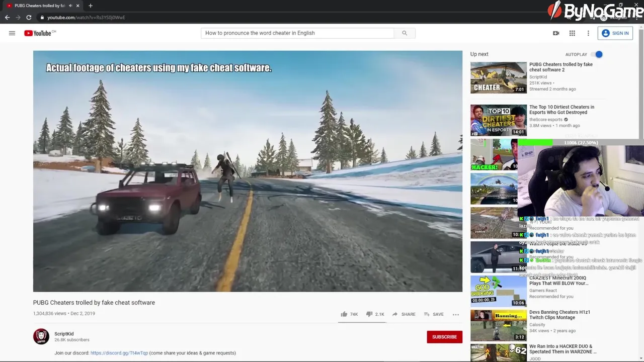Screen dimensions: 644x362
Task: Open the create video camera icon
Action: pyautogui.click(x=556, y=33)
